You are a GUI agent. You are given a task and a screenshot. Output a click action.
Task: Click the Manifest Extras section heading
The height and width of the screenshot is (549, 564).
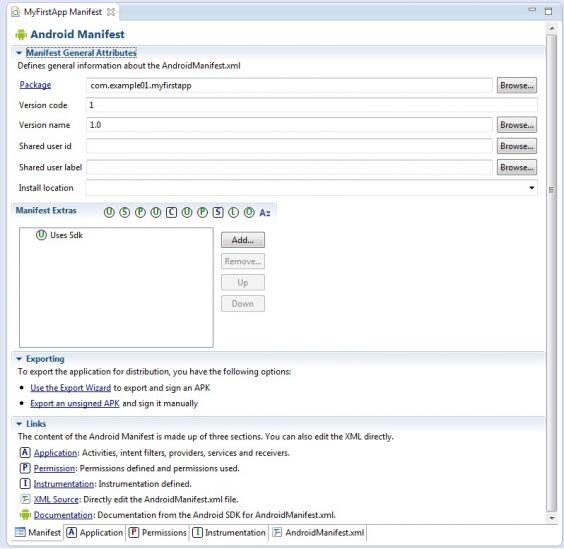tap(46, 210)
